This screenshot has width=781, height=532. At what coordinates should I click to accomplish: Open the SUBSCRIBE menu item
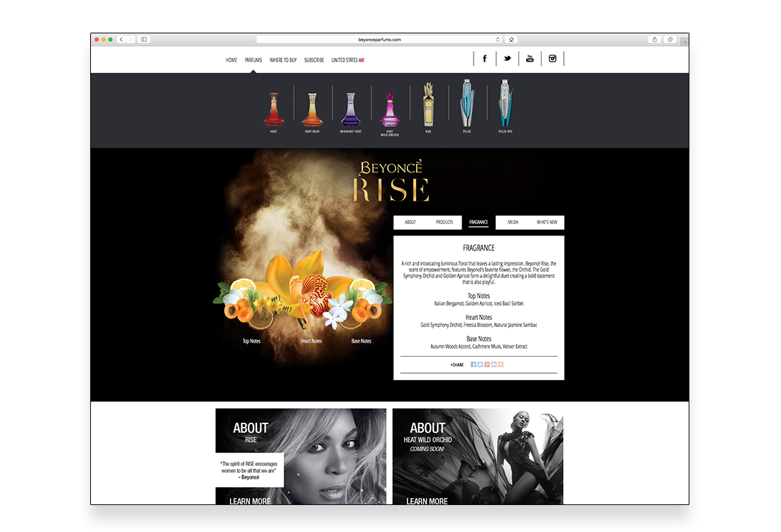[314, 60]
